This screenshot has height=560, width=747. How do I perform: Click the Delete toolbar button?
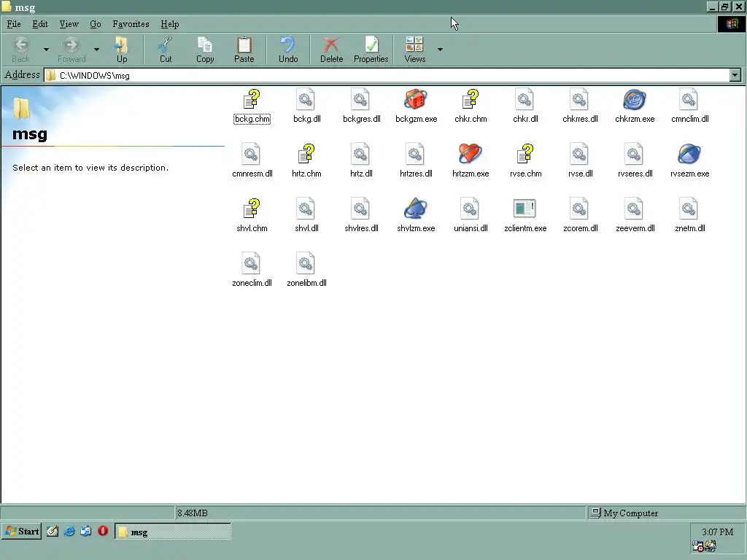click(x=331, y=50)
